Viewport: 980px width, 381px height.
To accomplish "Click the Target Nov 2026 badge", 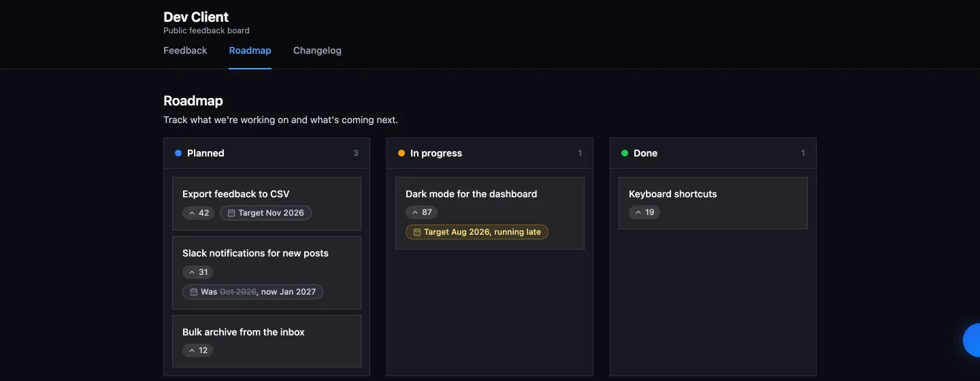I will 265,213.
